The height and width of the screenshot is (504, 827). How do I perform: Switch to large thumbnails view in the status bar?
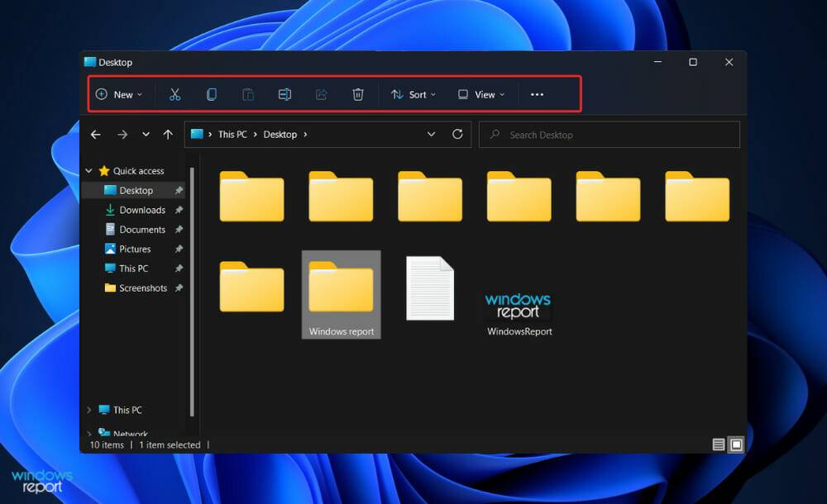(735, 445)
